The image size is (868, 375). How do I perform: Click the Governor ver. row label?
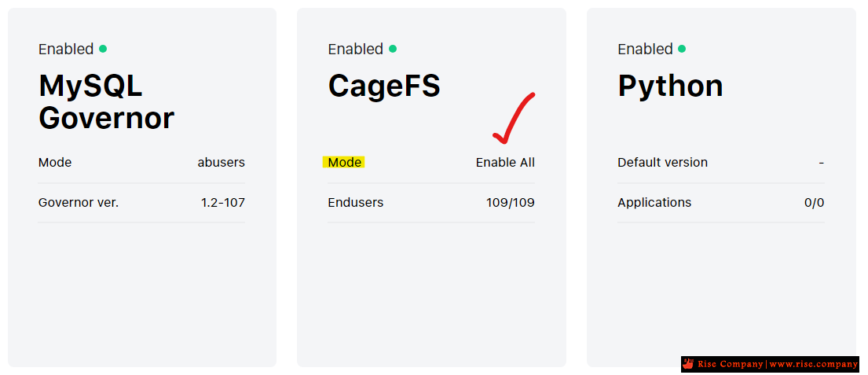(x=79, y=202)
